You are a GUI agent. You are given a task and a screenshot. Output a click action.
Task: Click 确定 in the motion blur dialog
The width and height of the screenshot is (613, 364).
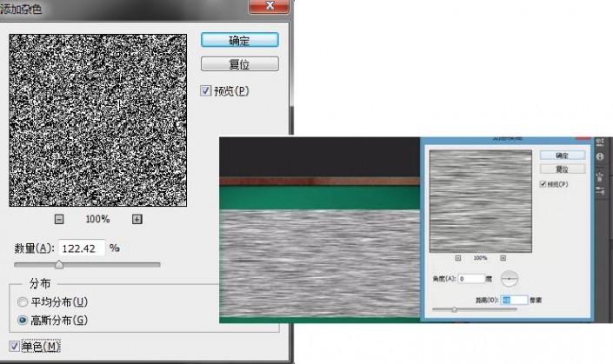pos(563,156)
